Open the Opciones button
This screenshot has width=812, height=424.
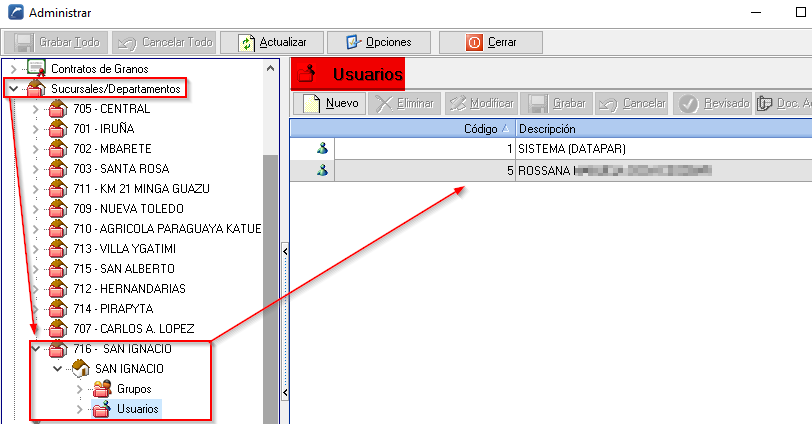(379, 42)
